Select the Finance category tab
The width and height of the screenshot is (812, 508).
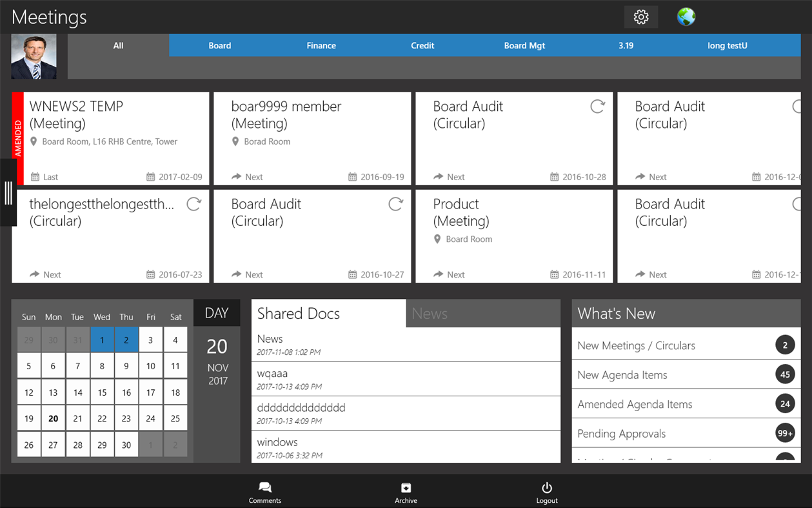coord(321,45)
